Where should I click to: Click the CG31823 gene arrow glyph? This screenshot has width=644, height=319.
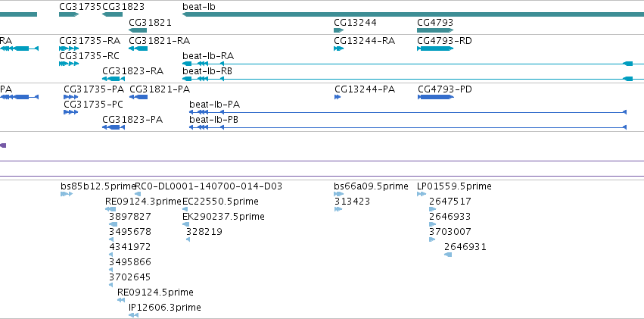point(112,14)
